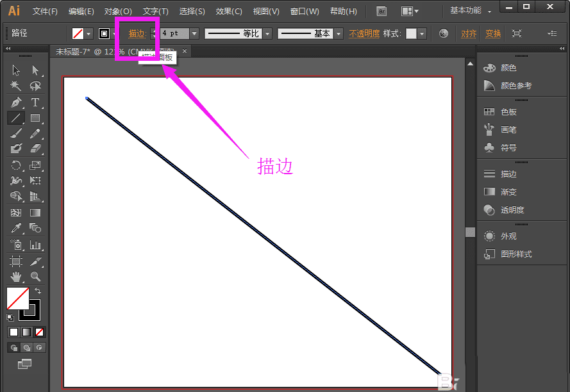Select the Scale tool

35,165
